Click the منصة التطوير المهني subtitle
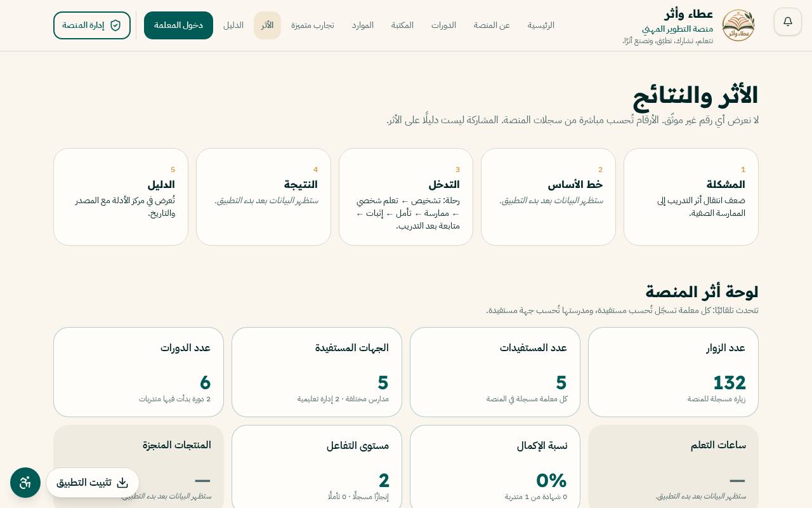This screenshot has height=508, width=812. pyautogui.click(x=677, y=29)
